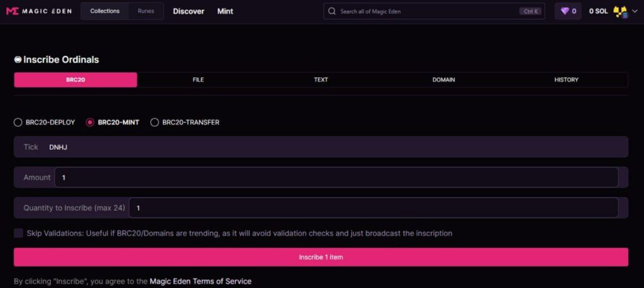Select the BRC20-TRANSFER radio option

(x=155, y=123)
